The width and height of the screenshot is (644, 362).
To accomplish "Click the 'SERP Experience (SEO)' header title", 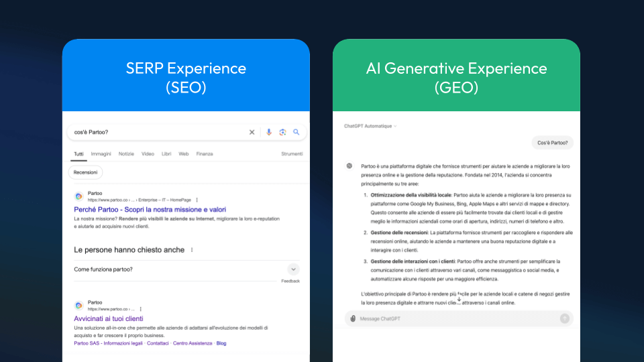I will pos(186,77).
